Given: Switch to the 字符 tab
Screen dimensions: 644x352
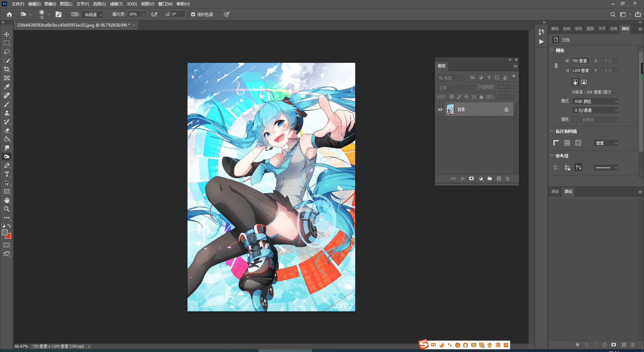Looking at the screenshot, I should tap(602, 29).
